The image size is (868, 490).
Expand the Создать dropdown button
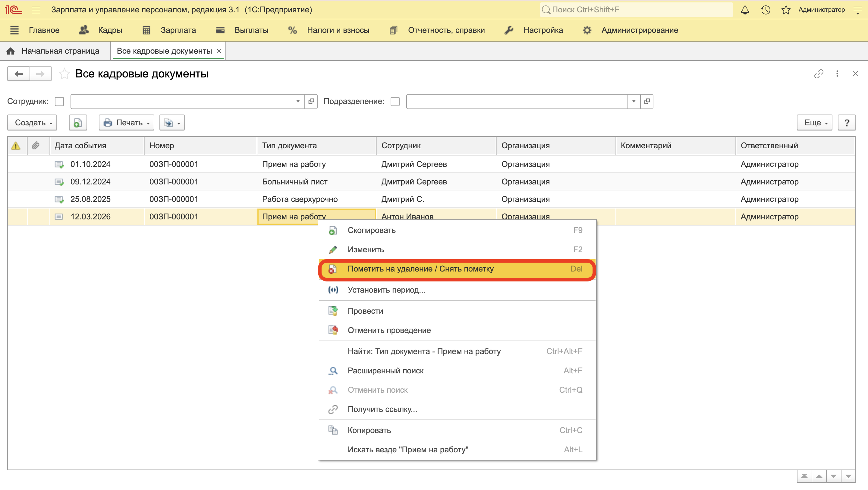click(32, 123)
